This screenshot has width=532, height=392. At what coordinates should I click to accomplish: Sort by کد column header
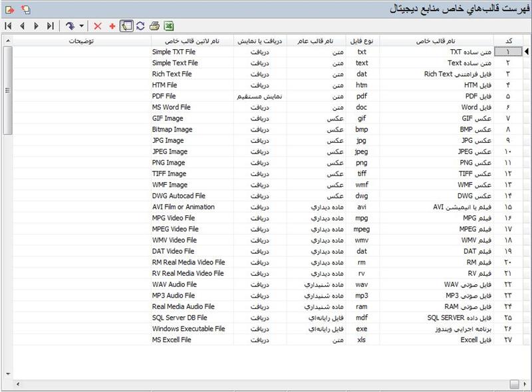(x=508, y=41)
